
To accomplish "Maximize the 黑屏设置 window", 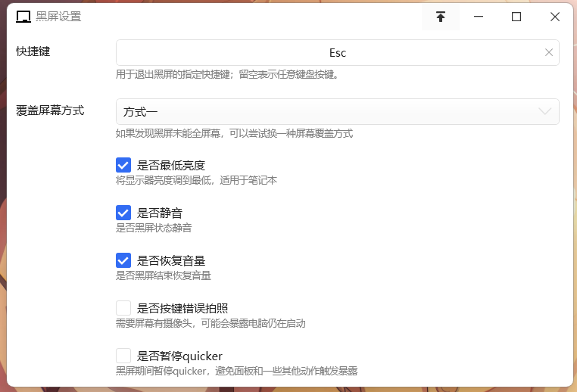I will (x=516, y=17).
